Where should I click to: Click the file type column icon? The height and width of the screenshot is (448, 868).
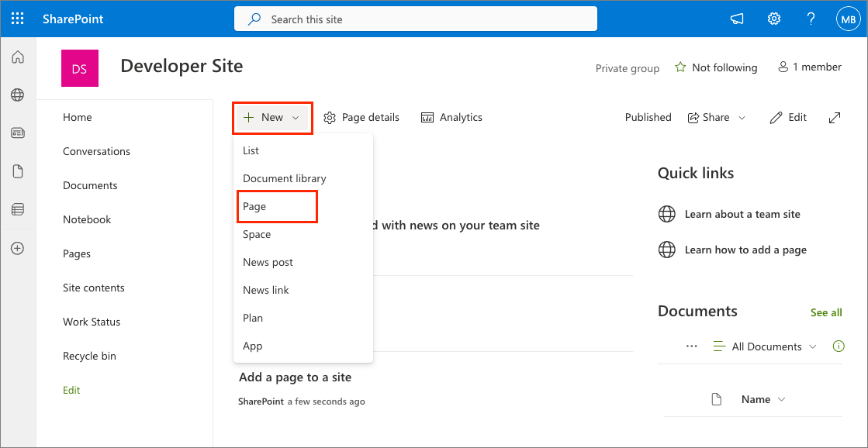click(x=716, y=399)
